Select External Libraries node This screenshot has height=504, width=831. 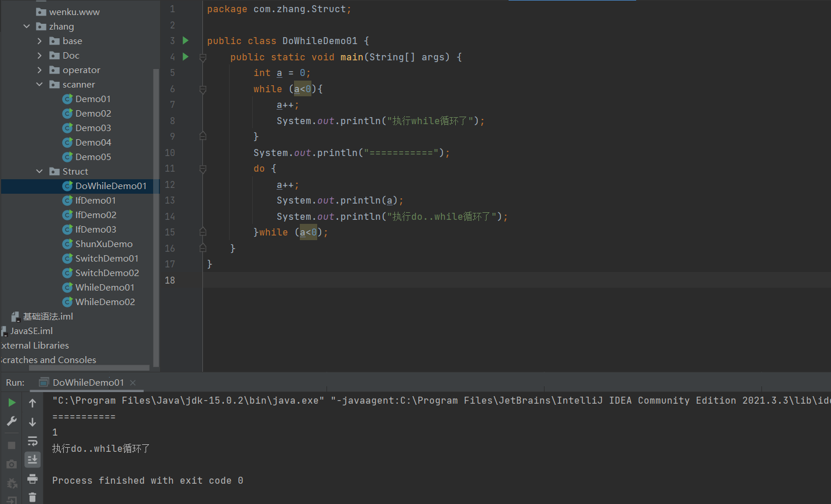point(35,345)
